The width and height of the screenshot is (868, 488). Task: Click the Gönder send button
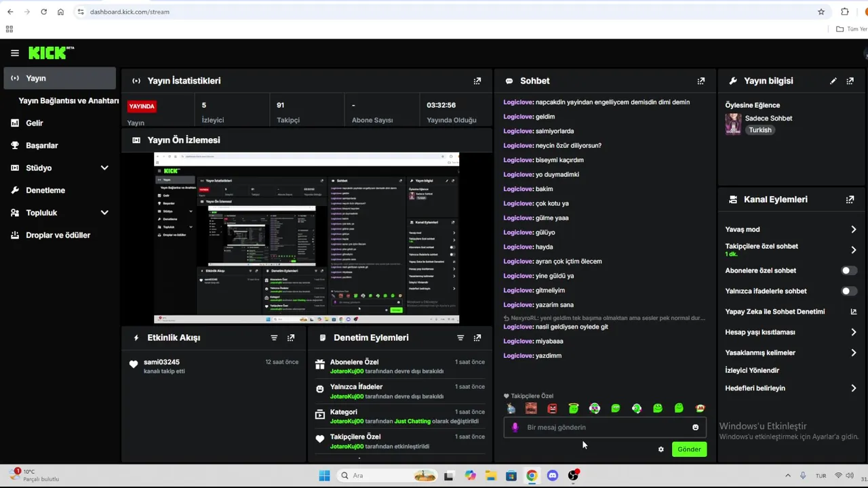click(x=689, y=449)
